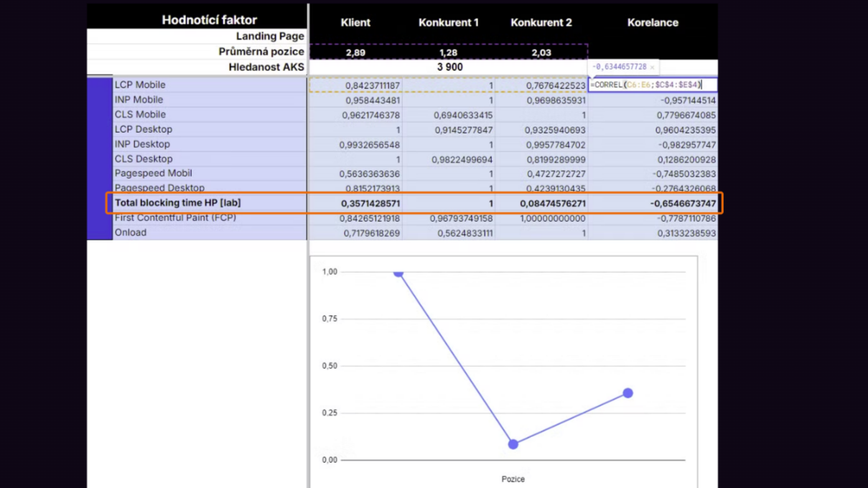
Task: Select the Konkurent 1 column header
Action: [x=449, y=22]
